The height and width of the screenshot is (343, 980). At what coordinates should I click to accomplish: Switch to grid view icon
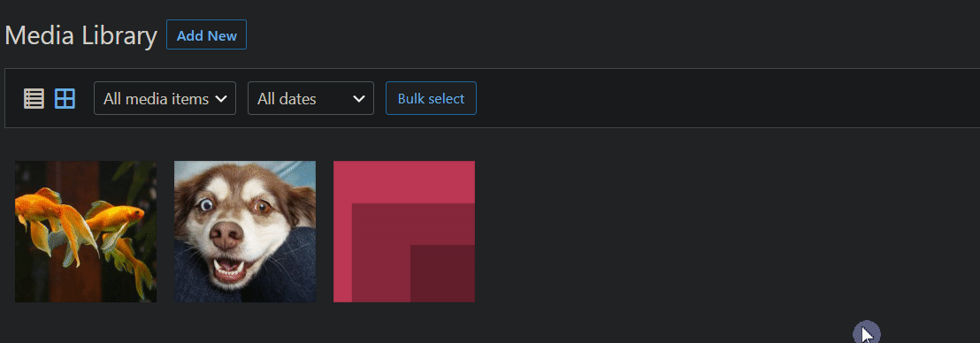[x=65, y=99]
